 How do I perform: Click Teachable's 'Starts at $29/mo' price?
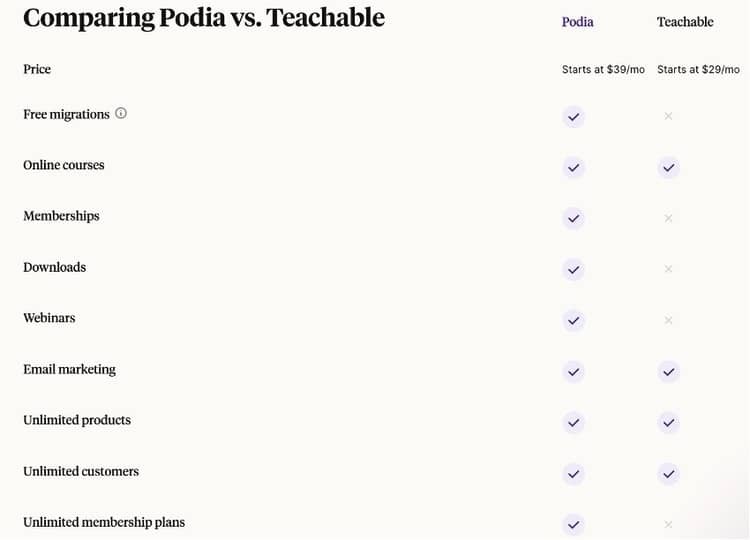click(x=698, y=70)
